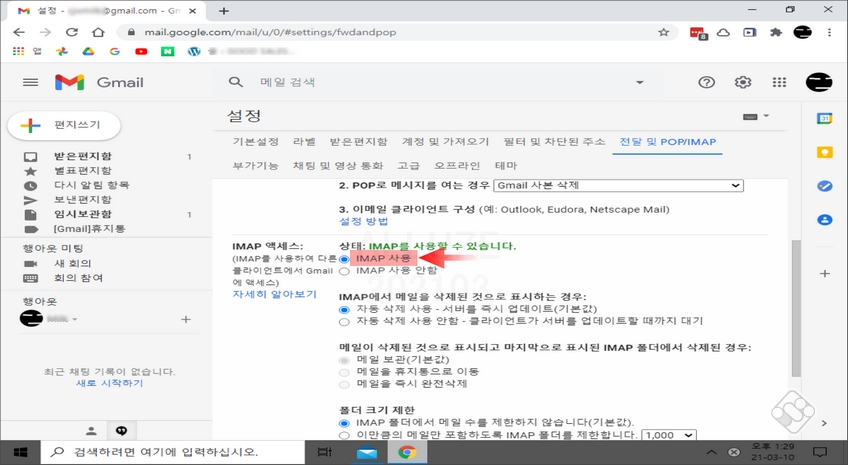Bookmark this page with star icon
848x465 pixels.
664,32
